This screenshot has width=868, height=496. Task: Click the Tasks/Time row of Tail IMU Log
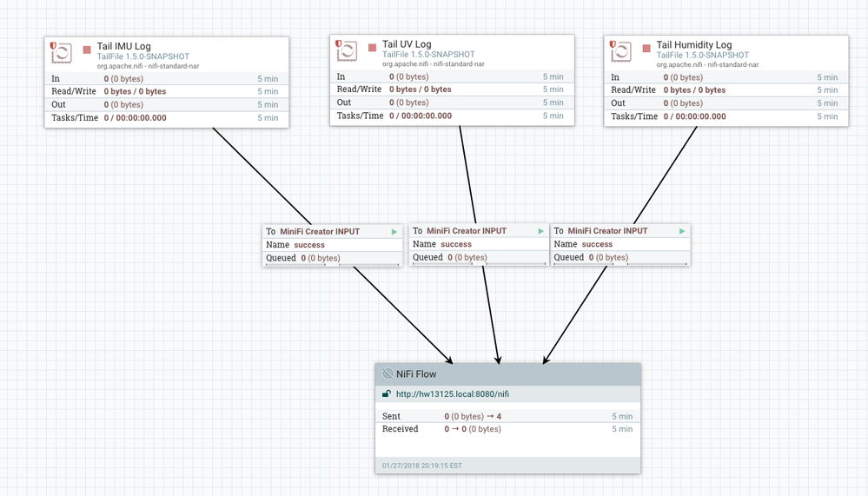(167, 118)
